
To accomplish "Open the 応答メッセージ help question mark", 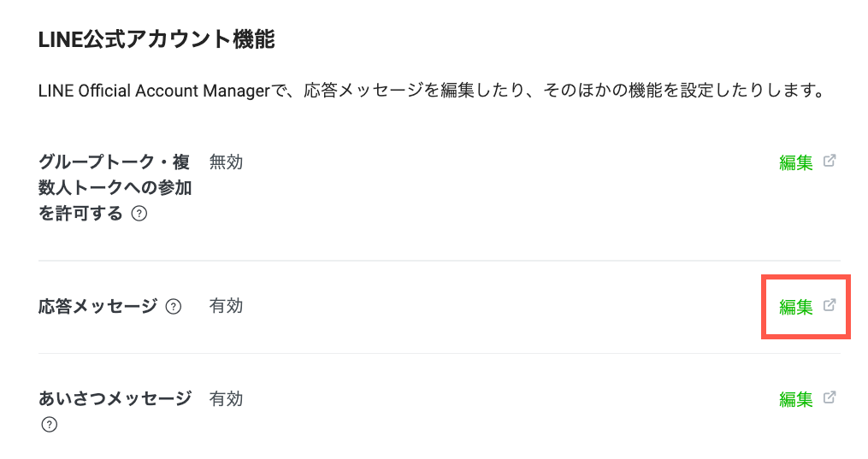I will [174, 307].
